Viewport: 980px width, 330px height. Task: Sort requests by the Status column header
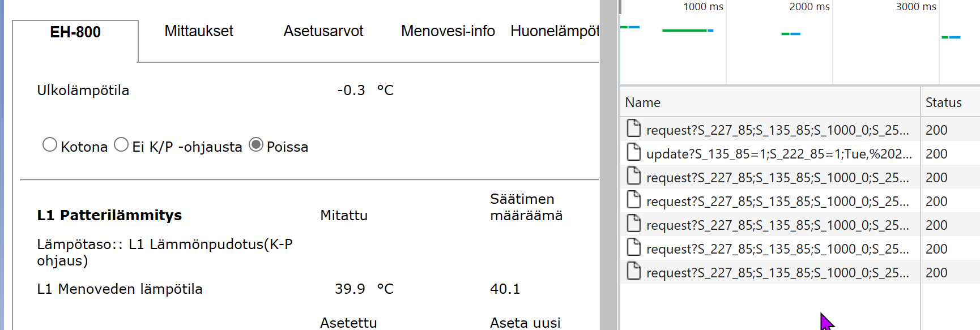[944, 102]
